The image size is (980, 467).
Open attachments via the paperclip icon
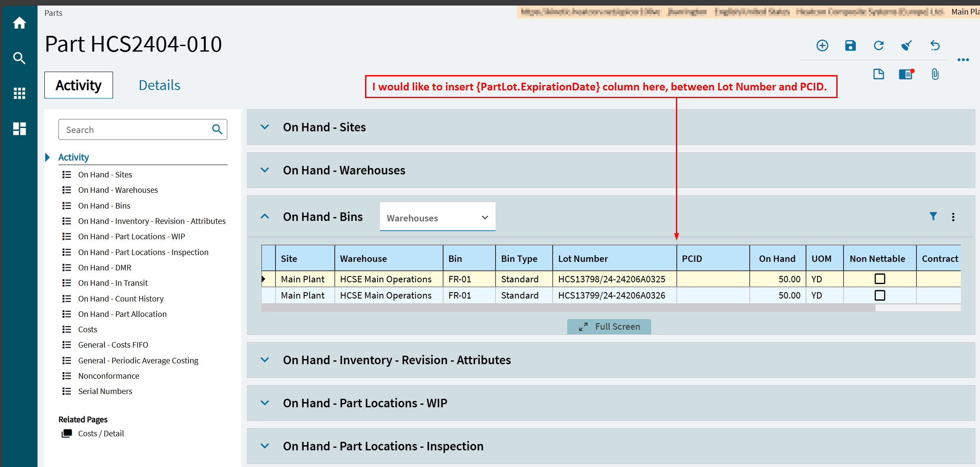pyautogui.click(x=935, y=74)
